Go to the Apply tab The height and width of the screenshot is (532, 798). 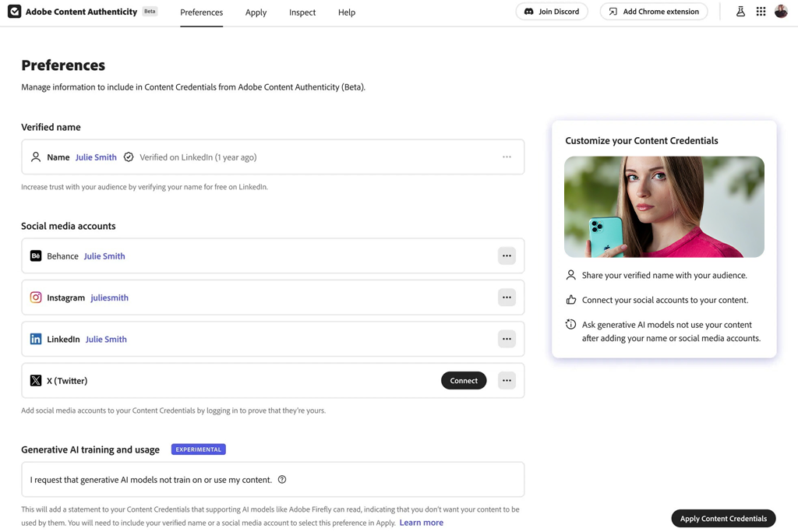point(256,12)
